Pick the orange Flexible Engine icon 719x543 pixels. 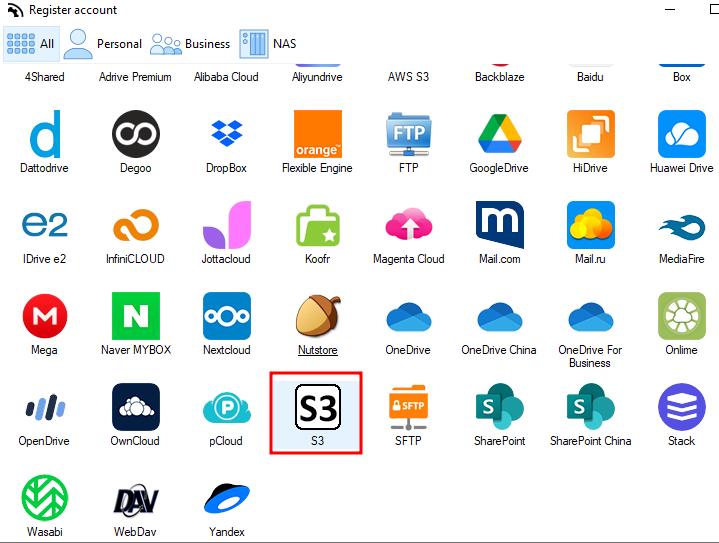point(318,134)
